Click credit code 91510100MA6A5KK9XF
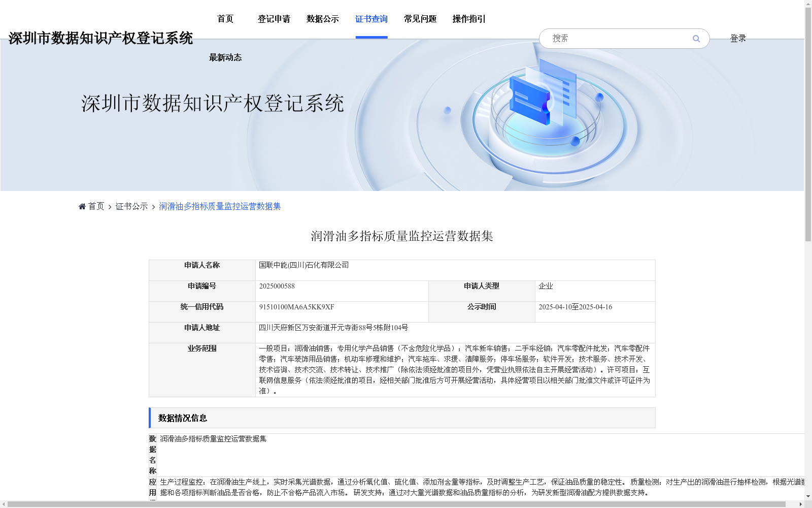This screenshot has width=812, height=508. 296,307
